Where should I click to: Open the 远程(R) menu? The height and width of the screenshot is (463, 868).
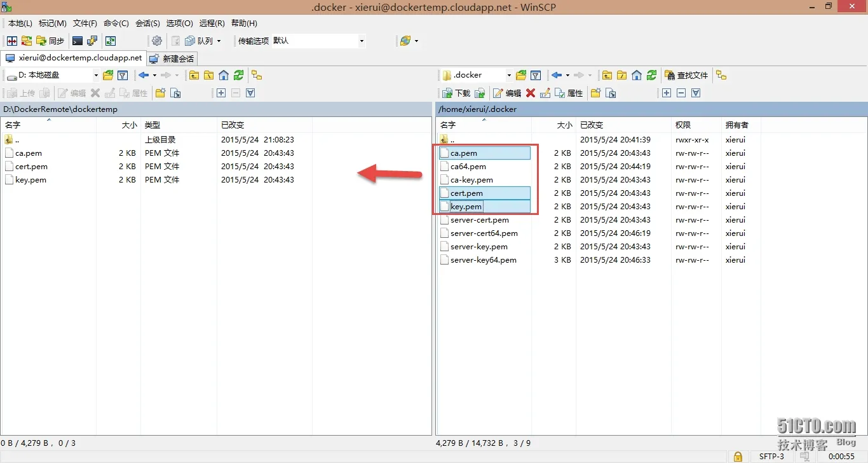[x=212, y=23]
